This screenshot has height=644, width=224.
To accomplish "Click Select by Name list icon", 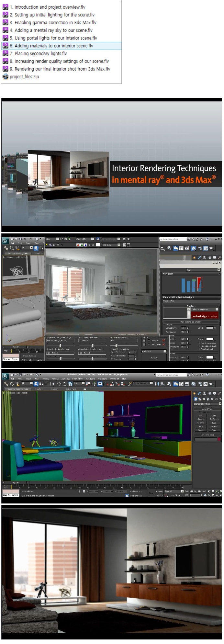I will 41,384.
